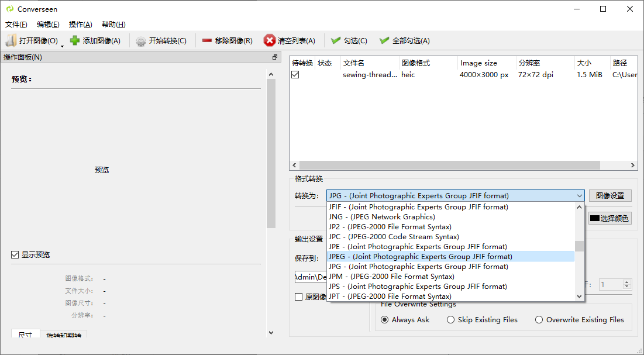Image resolution: width=644 pixels, height=355 pixels.
Task: Click the red minus Remove Image (移除图像) icon
Action: (207, 40)
